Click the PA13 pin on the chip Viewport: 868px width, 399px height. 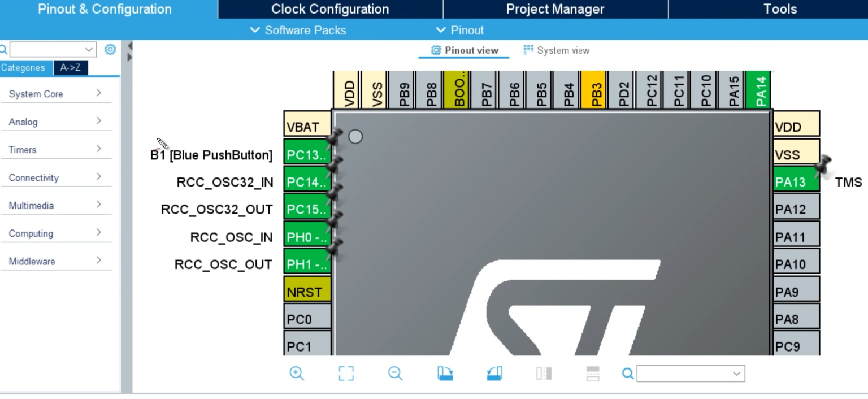click(796, 182)
